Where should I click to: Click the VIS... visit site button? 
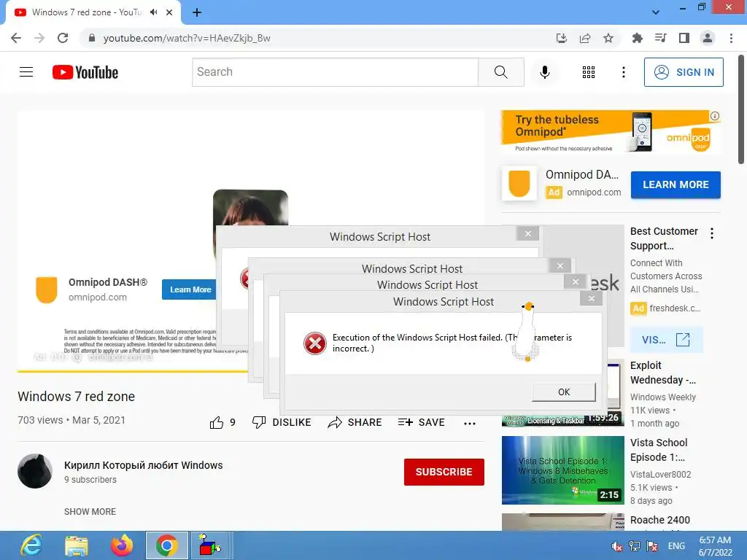[x=666, y=340]
